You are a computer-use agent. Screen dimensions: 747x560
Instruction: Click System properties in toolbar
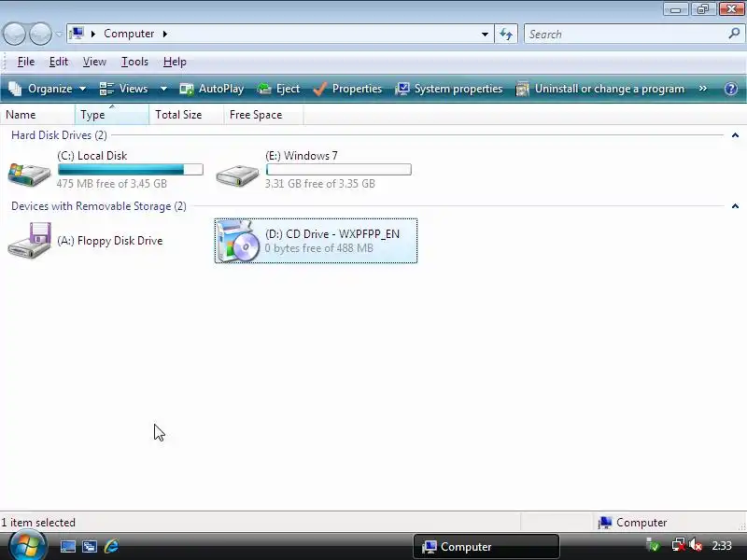coord(449,89)
